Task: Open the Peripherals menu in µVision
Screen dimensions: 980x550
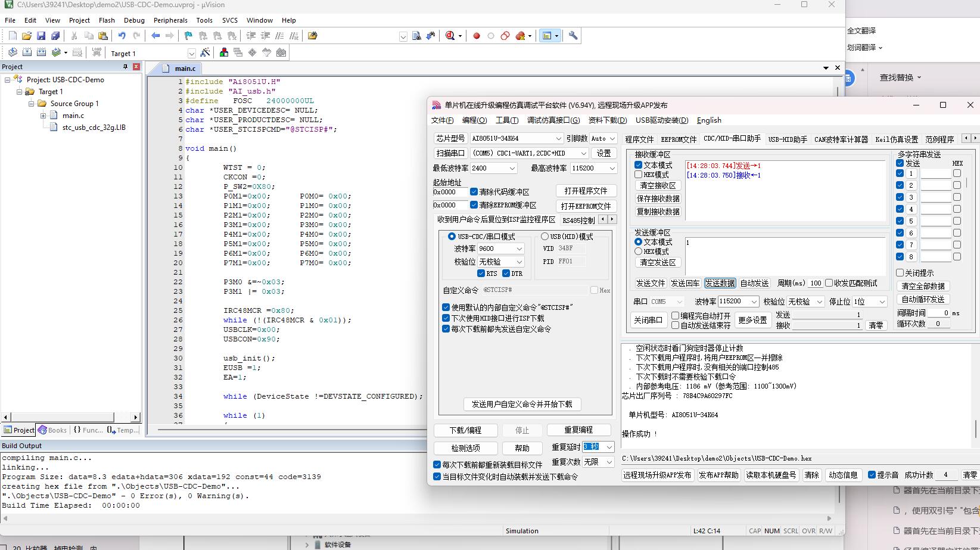Action: click(170, 20)
